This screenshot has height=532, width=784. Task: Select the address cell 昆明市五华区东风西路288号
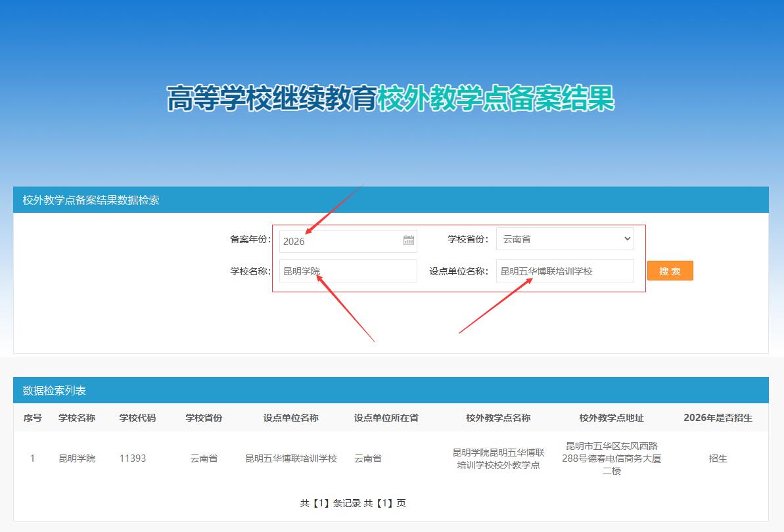point(612,458)
